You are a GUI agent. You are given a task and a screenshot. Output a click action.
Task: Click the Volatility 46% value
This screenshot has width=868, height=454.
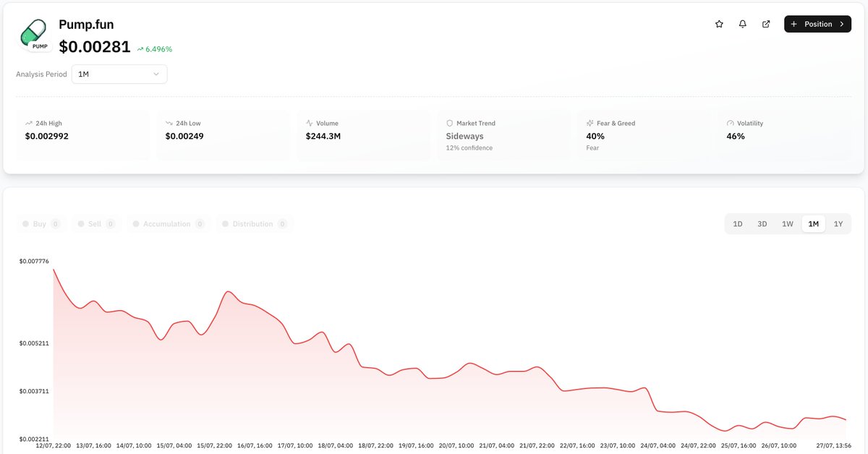(x=736, y=136)
